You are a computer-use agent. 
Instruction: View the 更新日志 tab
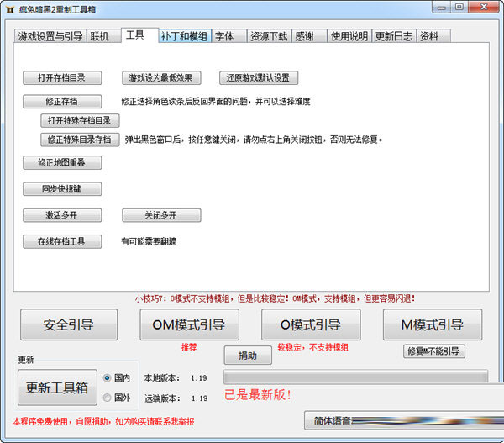pos(394,36)
